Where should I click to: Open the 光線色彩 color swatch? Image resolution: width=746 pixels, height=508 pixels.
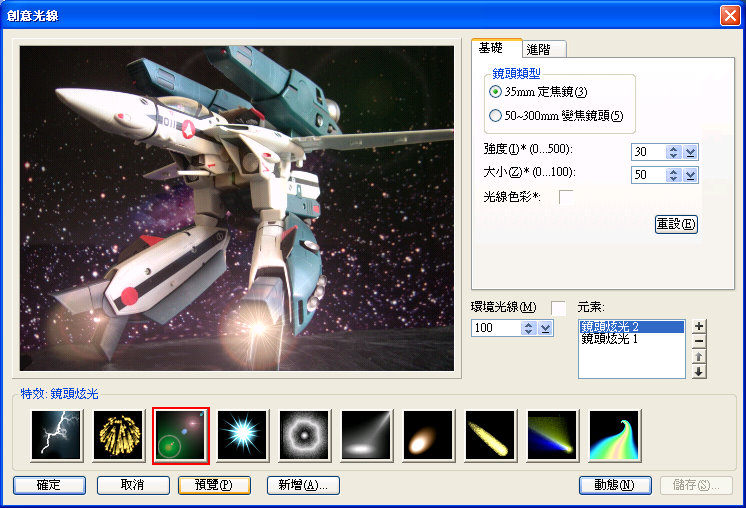pos(566,196)
